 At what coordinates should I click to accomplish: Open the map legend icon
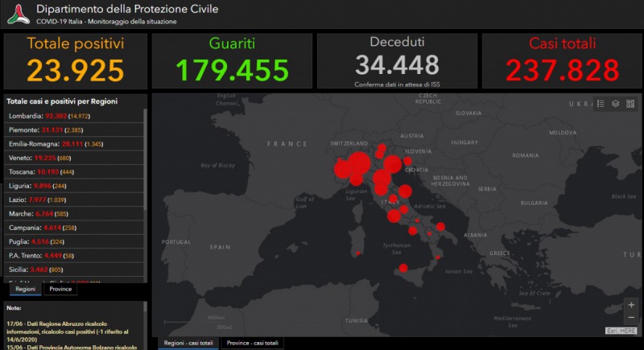pos(600,104)
